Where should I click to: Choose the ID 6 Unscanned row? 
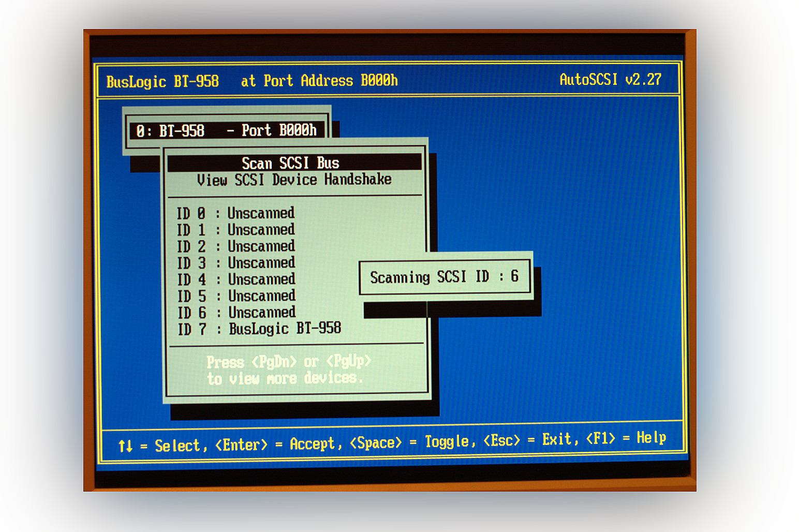(236, 313)
